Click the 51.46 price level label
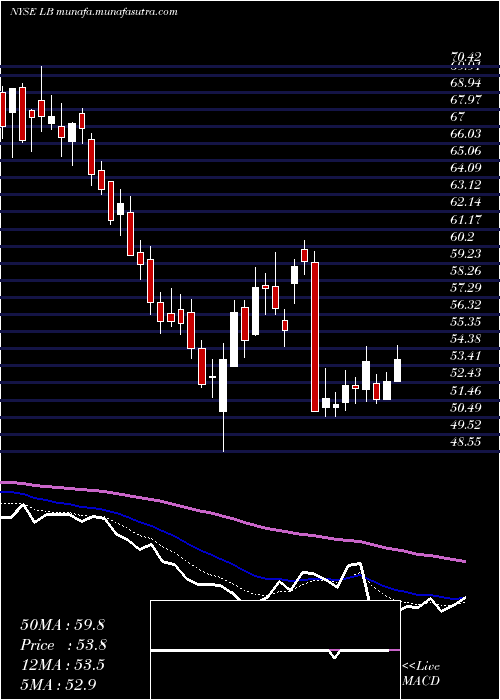Image resolution: width=500 pixels, height=700 pixels. click(x=466, y=390)
